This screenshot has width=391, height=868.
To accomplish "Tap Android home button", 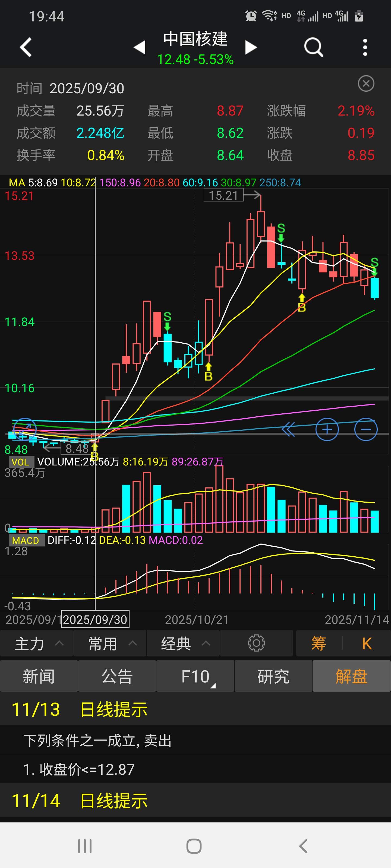I will [x=194, y=846].
